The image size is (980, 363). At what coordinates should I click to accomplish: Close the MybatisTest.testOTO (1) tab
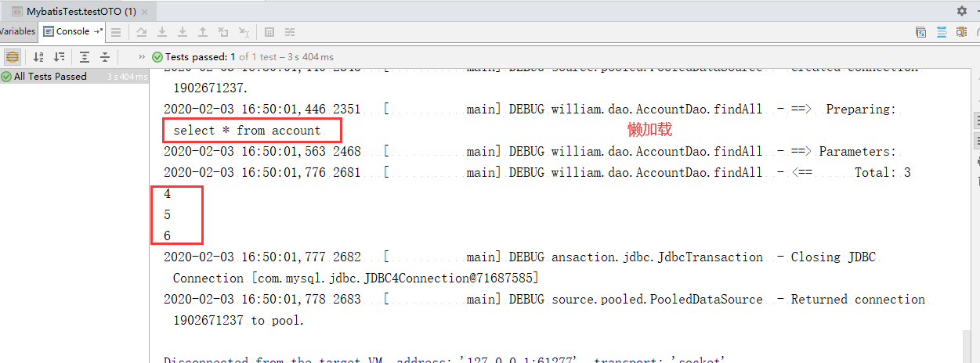[144, 11]
